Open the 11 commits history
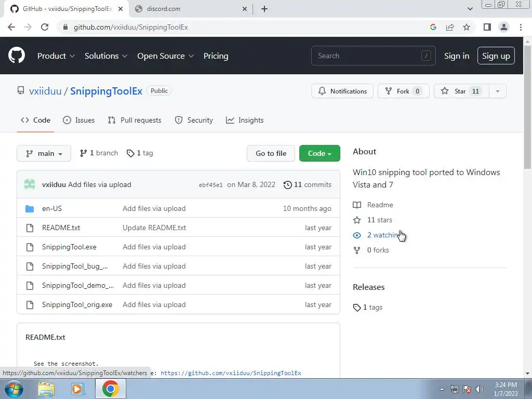The image size is (532, 399). (x=308, y=184)
